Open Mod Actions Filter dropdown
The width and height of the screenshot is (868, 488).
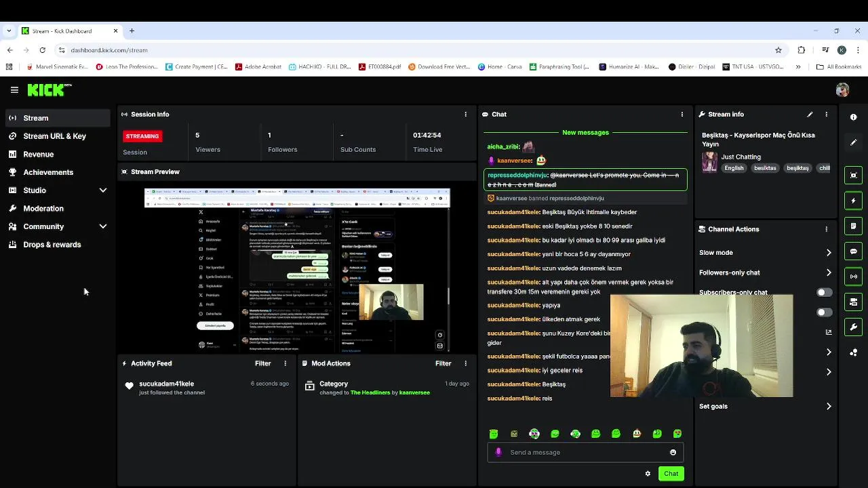click(x=443, y=363)
